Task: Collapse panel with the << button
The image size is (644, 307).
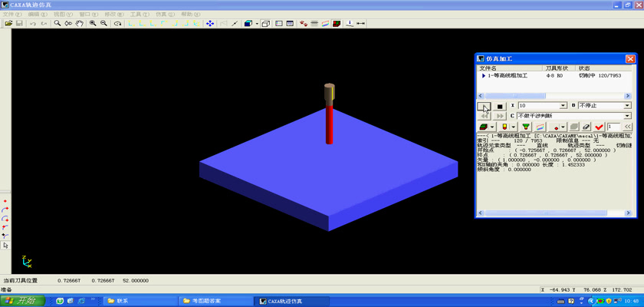Action: click(628, 127)
